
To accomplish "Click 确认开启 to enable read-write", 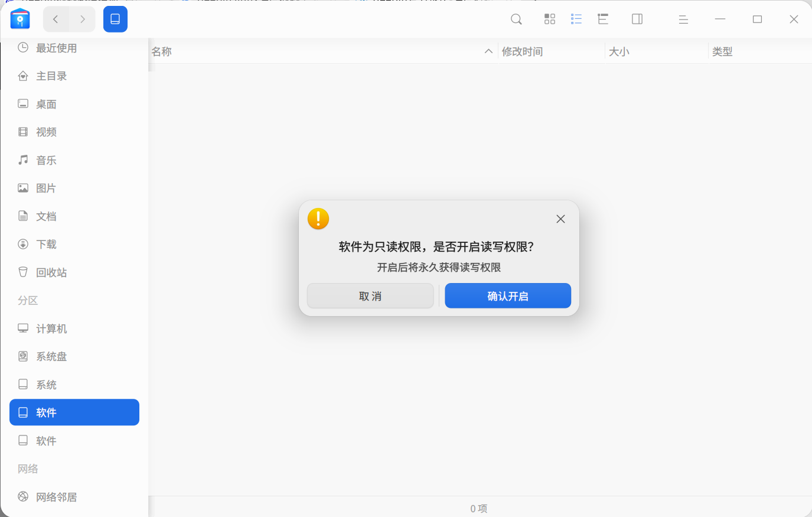I will (508, 296).
